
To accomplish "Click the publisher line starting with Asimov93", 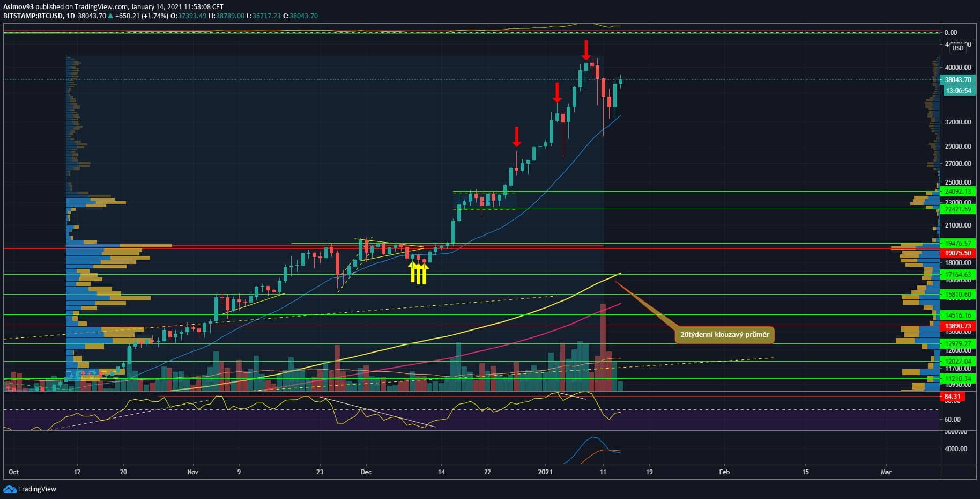I will pyautogui.click(x=113, y=7).
